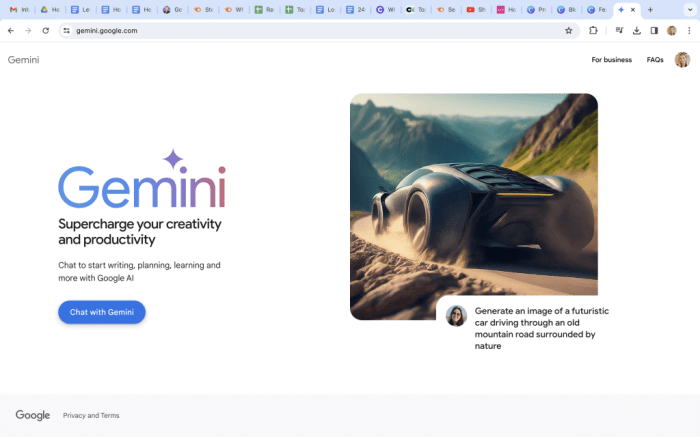Switch to the Docs tab labeled 24
The width and height of the screenshot is (700, 437).
point(355,9)
